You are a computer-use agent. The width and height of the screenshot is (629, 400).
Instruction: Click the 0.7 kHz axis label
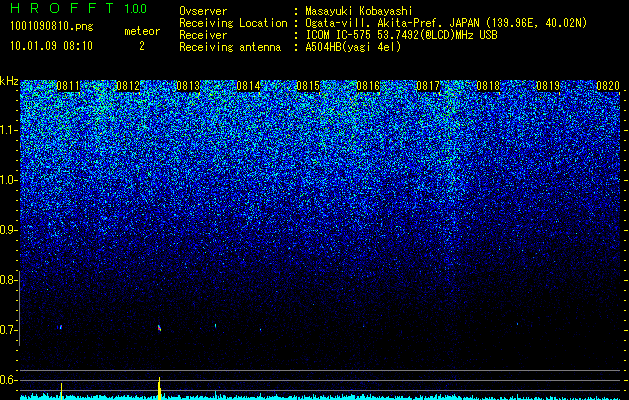[9, 330]
